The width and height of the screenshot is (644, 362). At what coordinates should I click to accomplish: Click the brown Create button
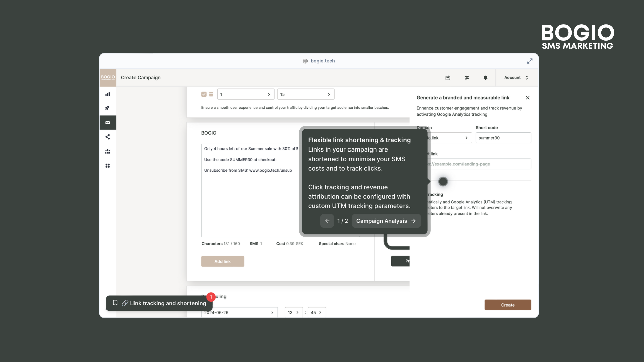click(507, 305)
